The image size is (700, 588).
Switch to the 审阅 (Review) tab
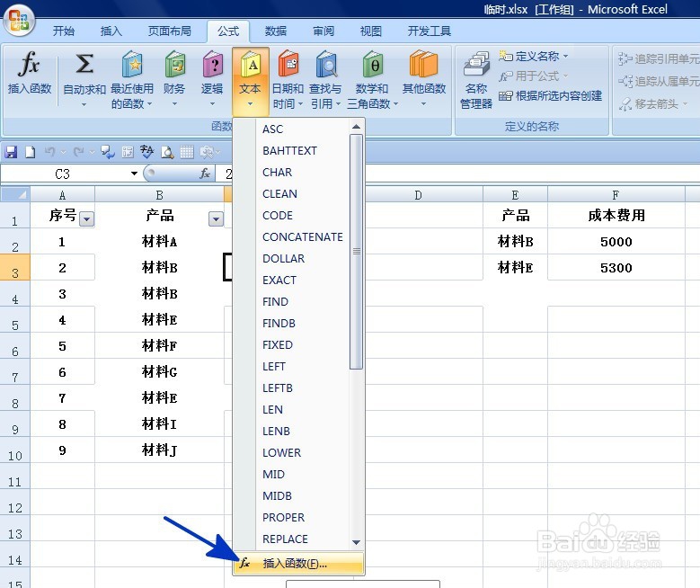[323, 31]
